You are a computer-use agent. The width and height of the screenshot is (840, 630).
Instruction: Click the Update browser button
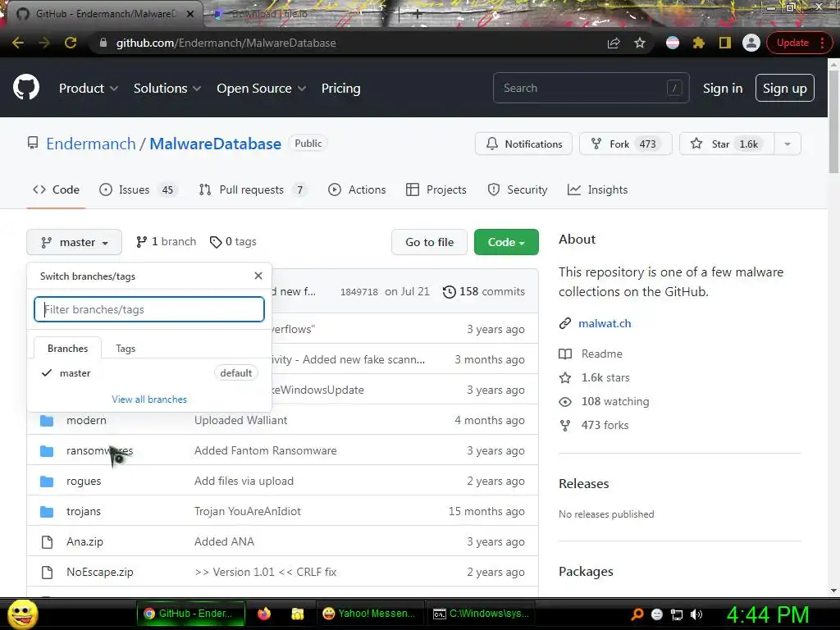792,43
